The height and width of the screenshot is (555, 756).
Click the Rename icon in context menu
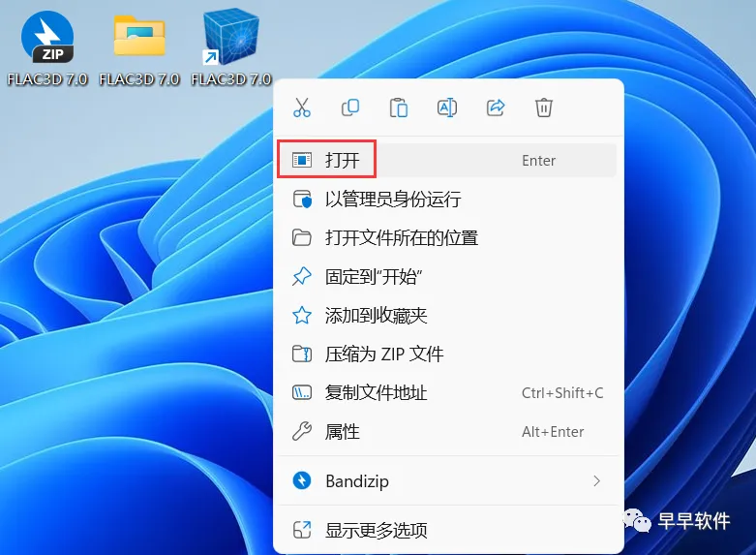[447, 108]
